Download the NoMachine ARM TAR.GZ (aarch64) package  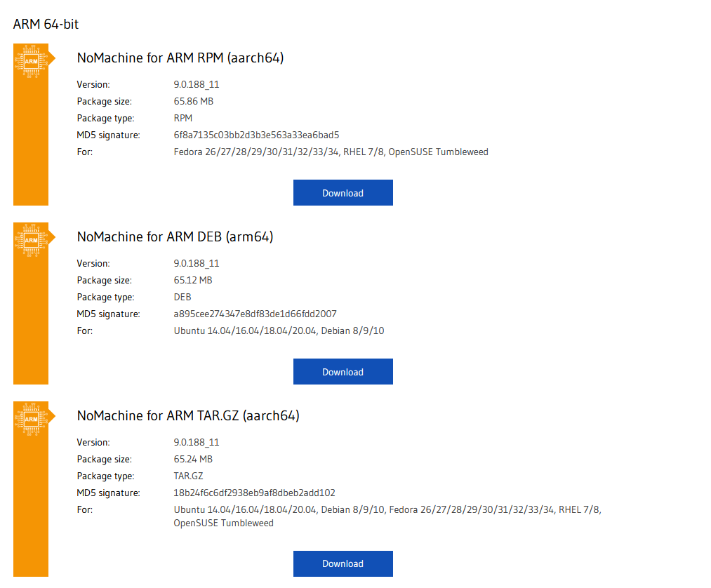point(343,563)
